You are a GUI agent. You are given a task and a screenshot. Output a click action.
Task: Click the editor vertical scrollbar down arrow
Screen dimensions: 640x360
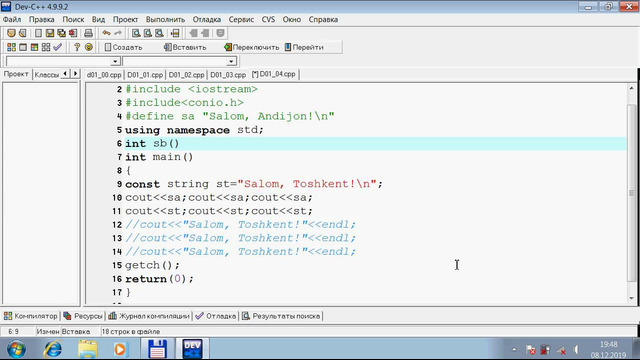coord(631,298)
